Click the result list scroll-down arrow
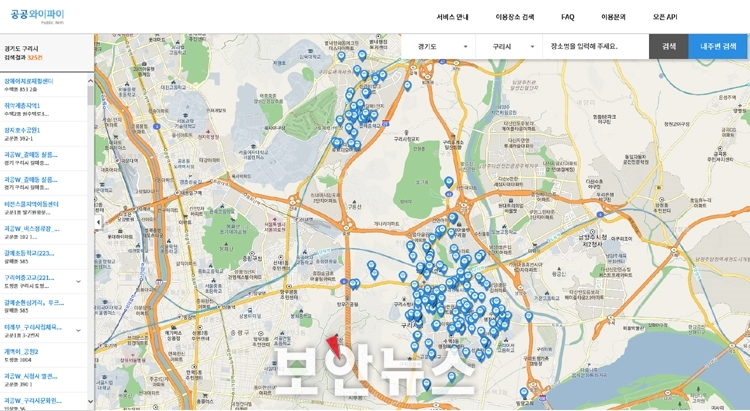The width and height of the screenshot is (750, 411). pyautogui.click(x=90, y=401)
